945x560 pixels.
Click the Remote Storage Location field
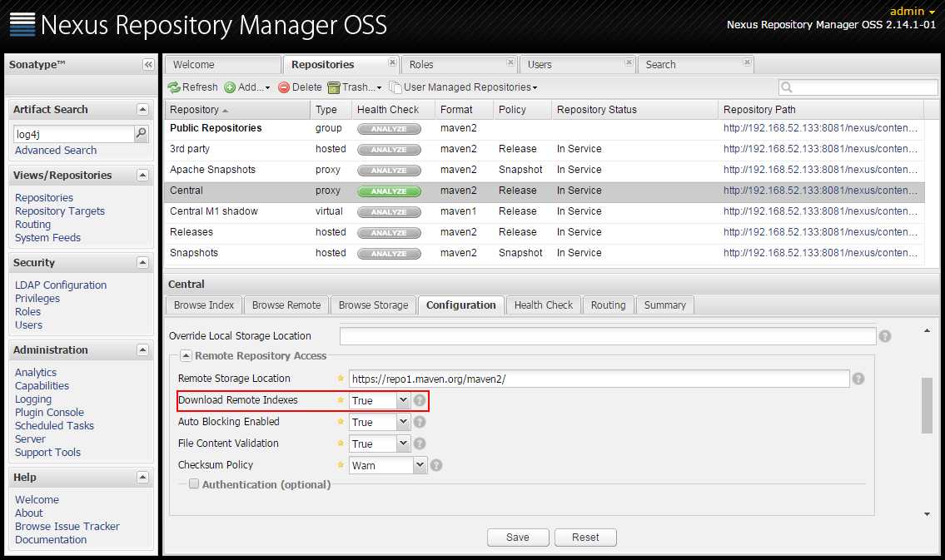599,379
